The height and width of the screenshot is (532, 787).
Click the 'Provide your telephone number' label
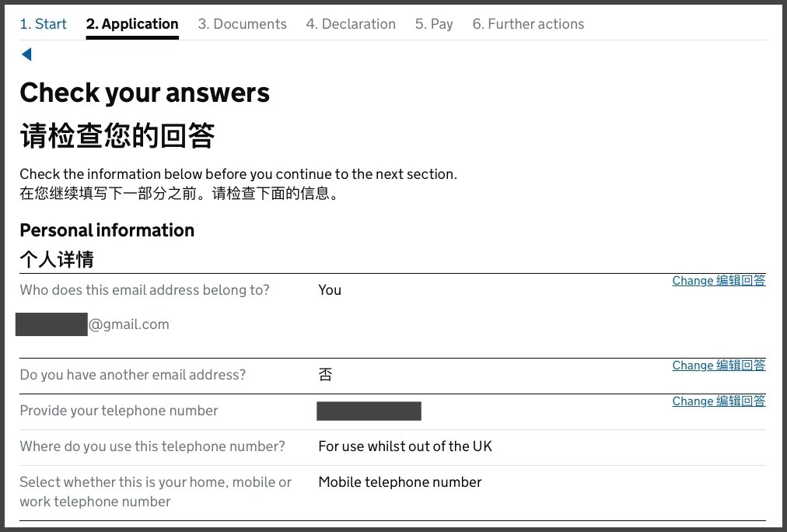point(119,411)
